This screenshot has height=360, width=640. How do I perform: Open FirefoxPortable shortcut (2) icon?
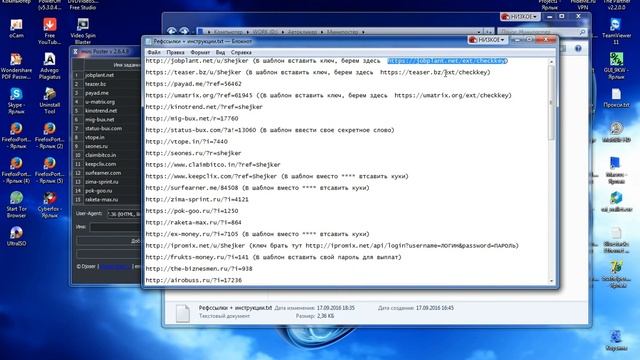(x=49, y=135)
